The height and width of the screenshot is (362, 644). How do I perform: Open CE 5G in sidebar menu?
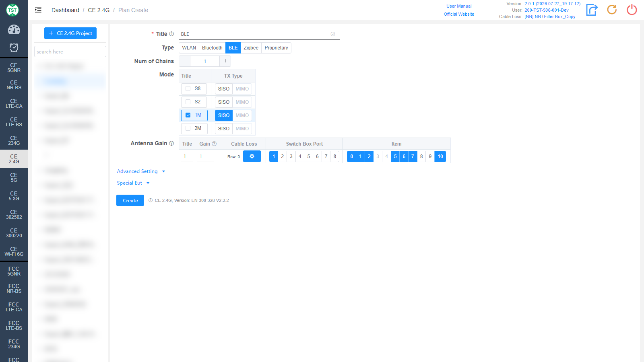pos(14,177)
